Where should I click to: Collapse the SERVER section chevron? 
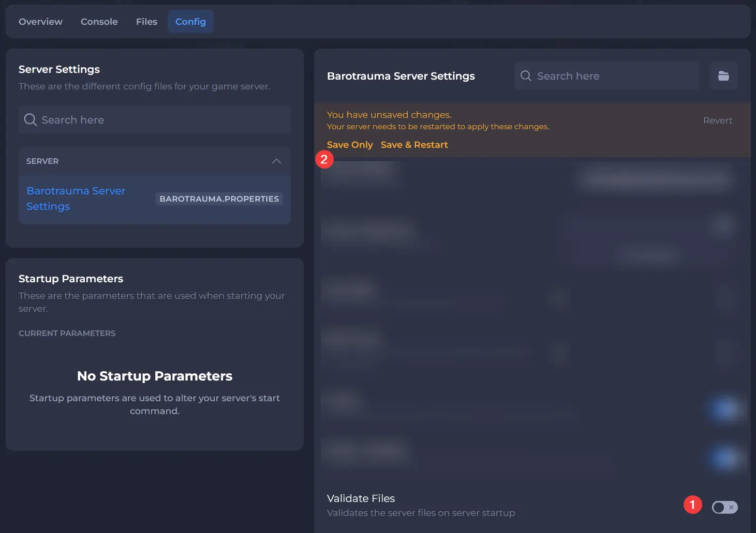(276, 161)
